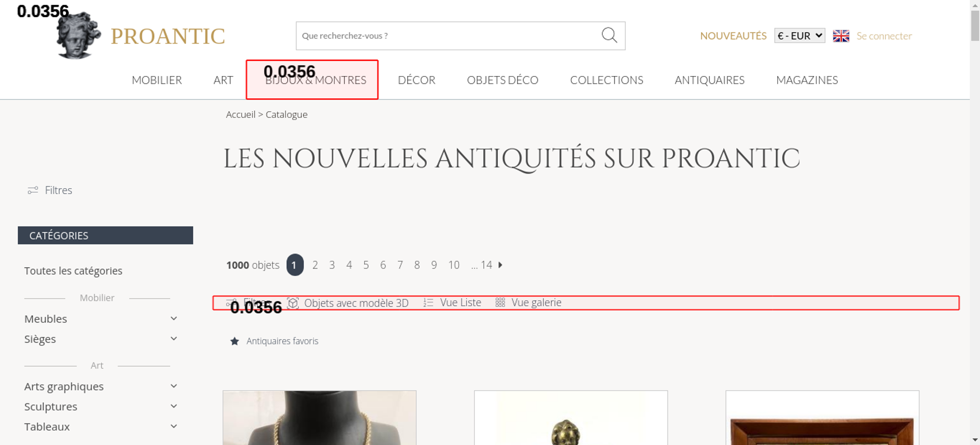Viewport: 980px width, 445px height.
Task: Click the Antiquaires favoris star icon
Action: point(235,341)
